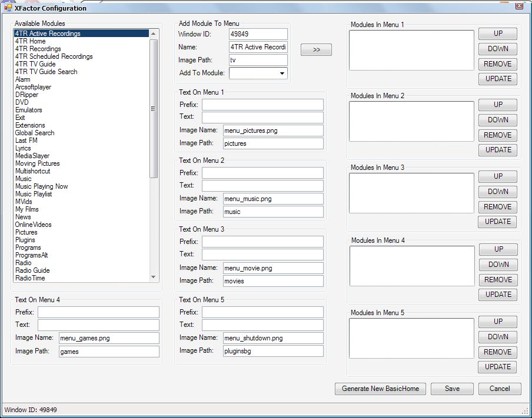Viewport: 532px width, 418px height.
Task: Click Menu 5 Image Path field
Action: pos(272,351)
